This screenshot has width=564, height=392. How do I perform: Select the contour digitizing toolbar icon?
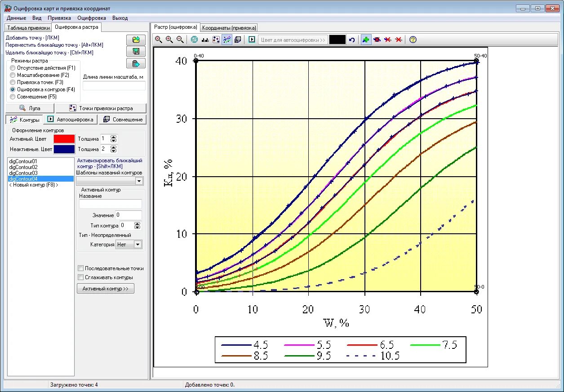(227, 40)
